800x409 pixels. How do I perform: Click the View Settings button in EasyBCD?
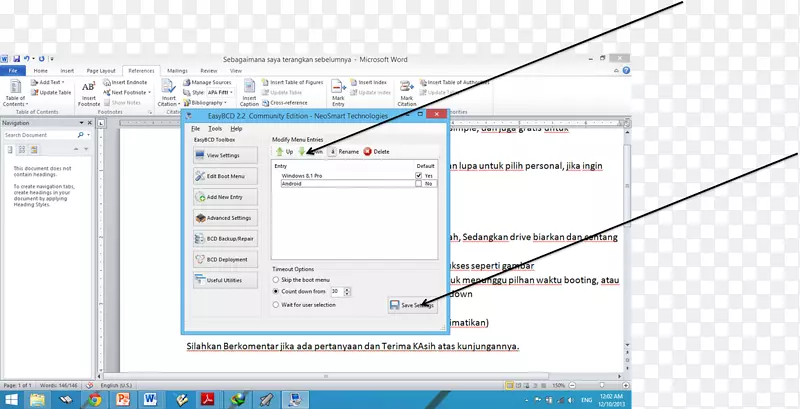click(x=225, y=155)
